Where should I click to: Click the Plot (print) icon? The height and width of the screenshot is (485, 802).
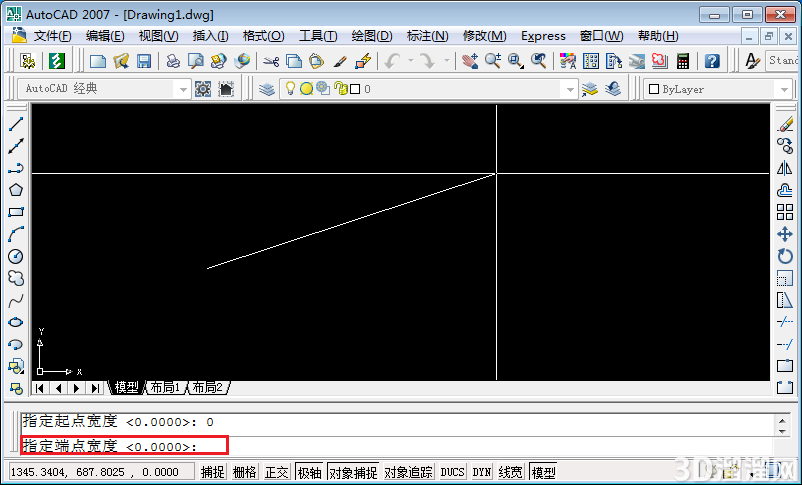point(173,61)
